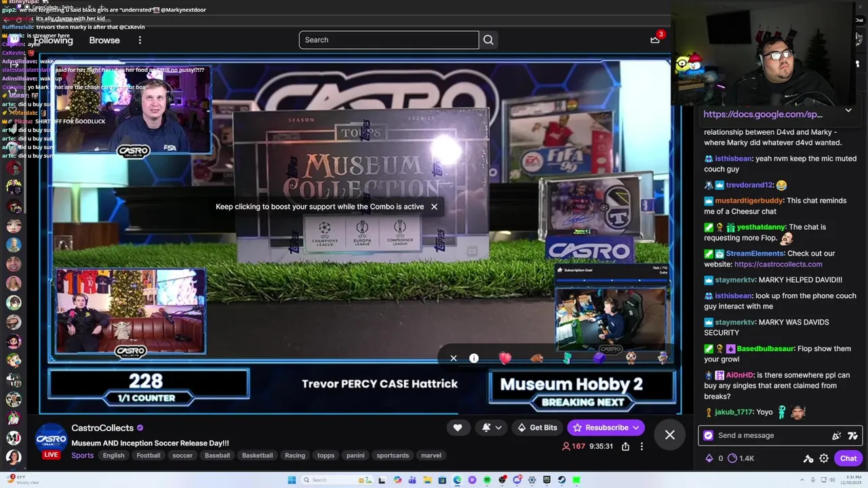
Task: Open the CastroCollects channel name
Action: click(102, 428)
